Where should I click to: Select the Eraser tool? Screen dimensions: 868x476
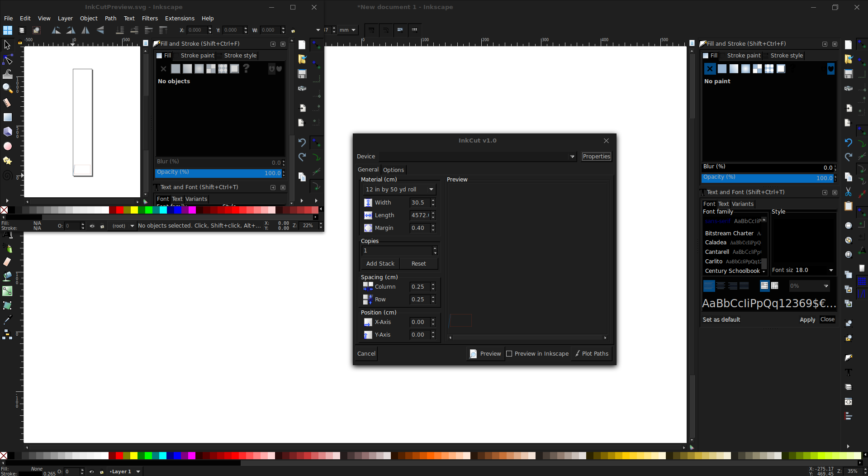tap(8, 262)
